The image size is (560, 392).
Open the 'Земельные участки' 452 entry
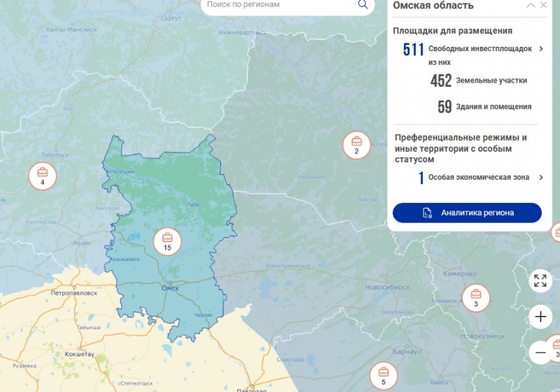(x=491, y=80)
